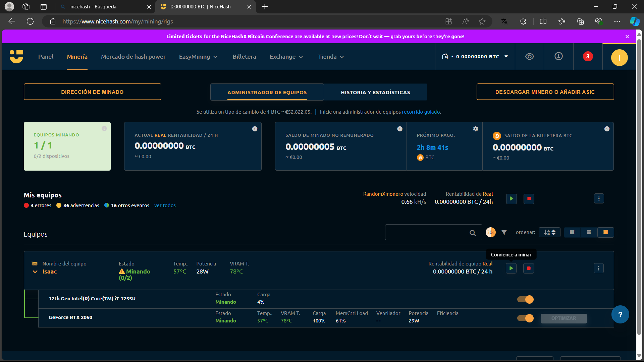Viewport: 644px width, 362px height.
Task: Open the Copilot sidebar icon
Action: (634, 21)
